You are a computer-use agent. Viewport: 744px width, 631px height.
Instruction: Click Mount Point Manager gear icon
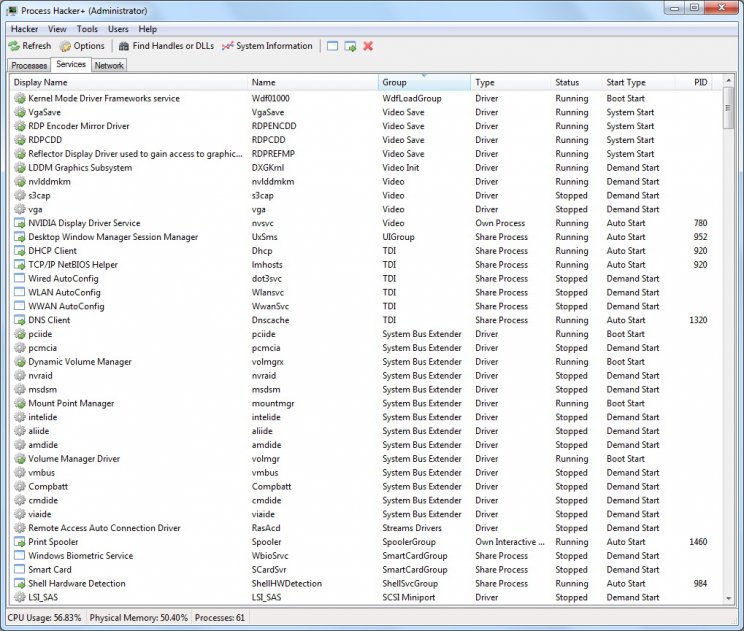pos(19,403)
